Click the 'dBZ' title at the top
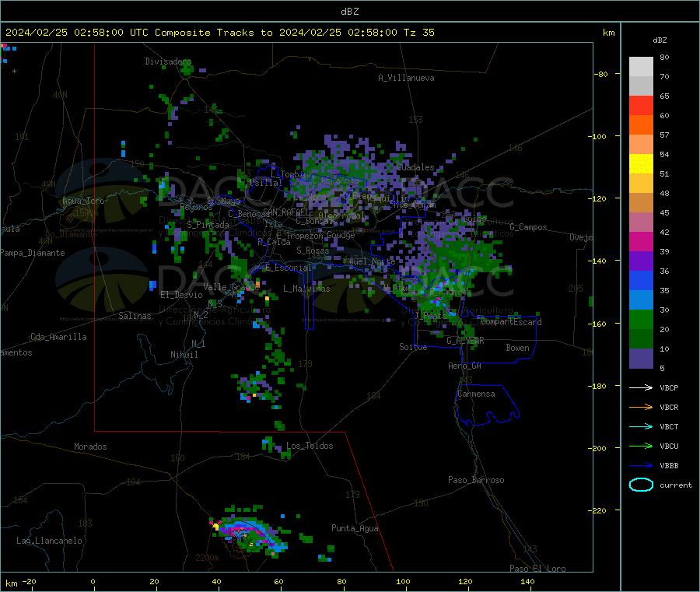The height and width of the screenshot is (592, 700). pos(349,12)
